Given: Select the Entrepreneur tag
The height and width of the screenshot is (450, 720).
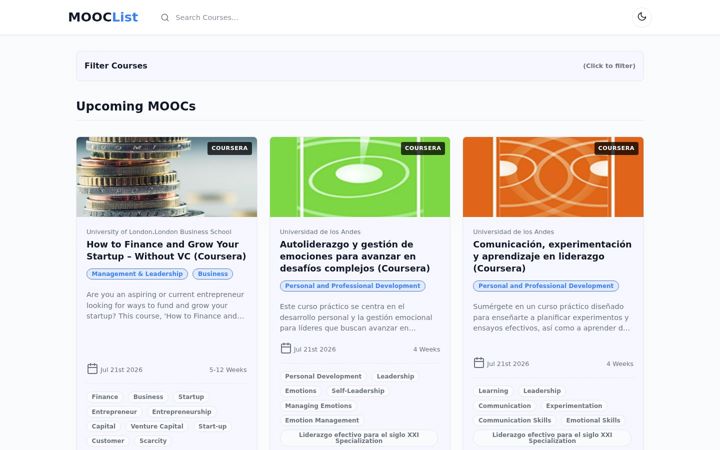Looking at the screenshot, I should [114, 412].
